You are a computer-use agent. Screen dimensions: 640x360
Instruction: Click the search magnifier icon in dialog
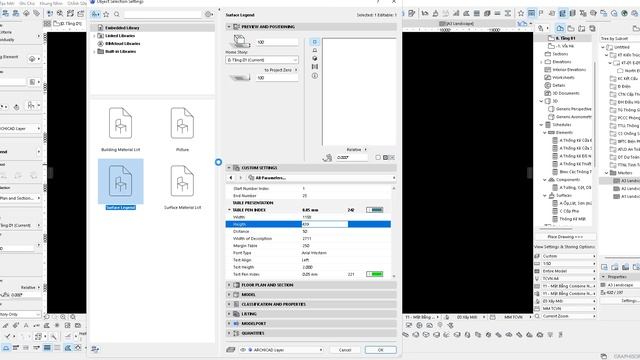117,14
